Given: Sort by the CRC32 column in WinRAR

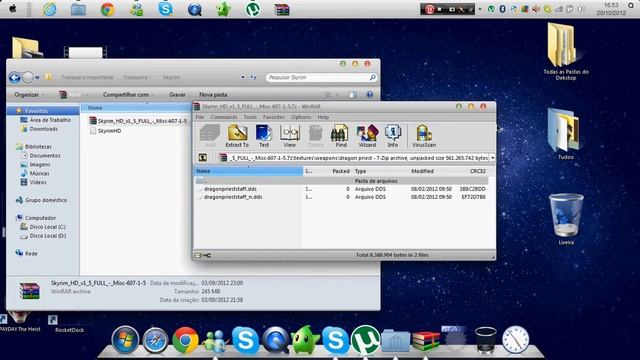Looking at the screenshot, I should 477,171.
